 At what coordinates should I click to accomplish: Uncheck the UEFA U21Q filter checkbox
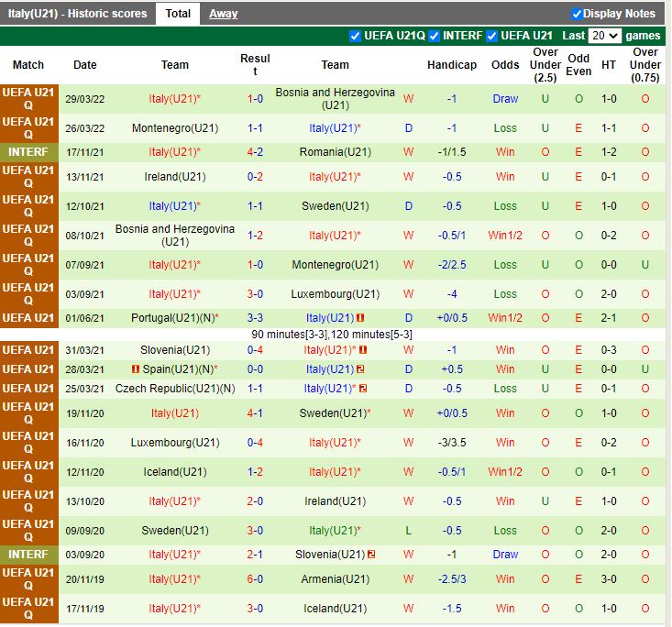(x=355, y=36)
